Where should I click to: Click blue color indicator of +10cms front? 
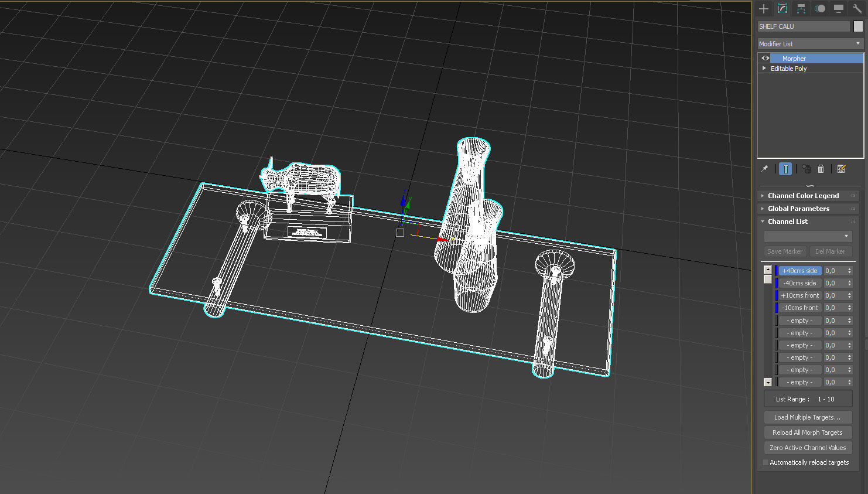point(777,295)
